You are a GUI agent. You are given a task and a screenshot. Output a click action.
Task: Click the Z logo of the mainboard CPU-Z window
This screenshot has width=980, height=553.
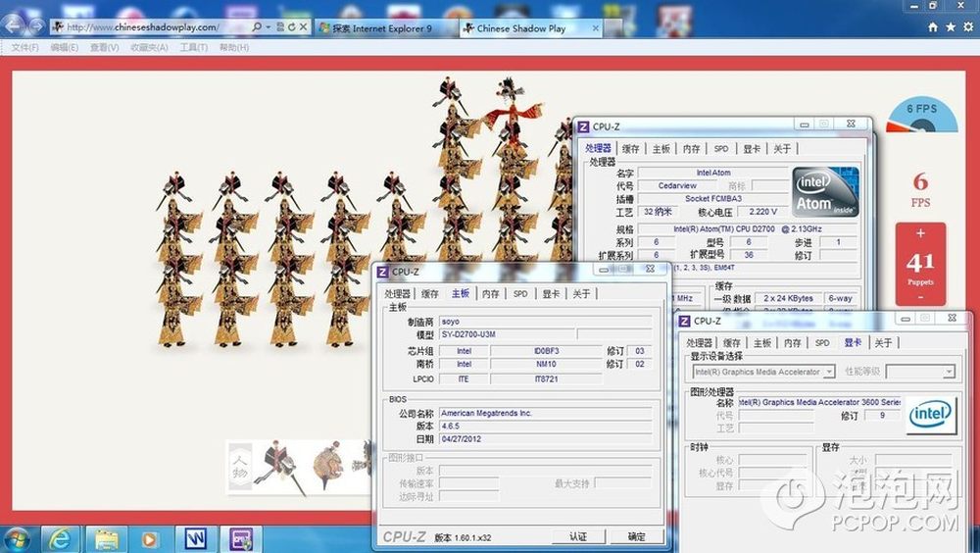pyautogui.click(x=382, y=272)
